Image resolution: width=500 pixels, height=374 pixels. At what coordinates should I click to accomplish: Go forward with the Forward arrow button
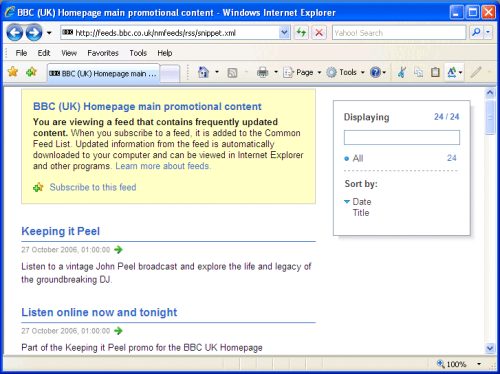pos(34,33)
